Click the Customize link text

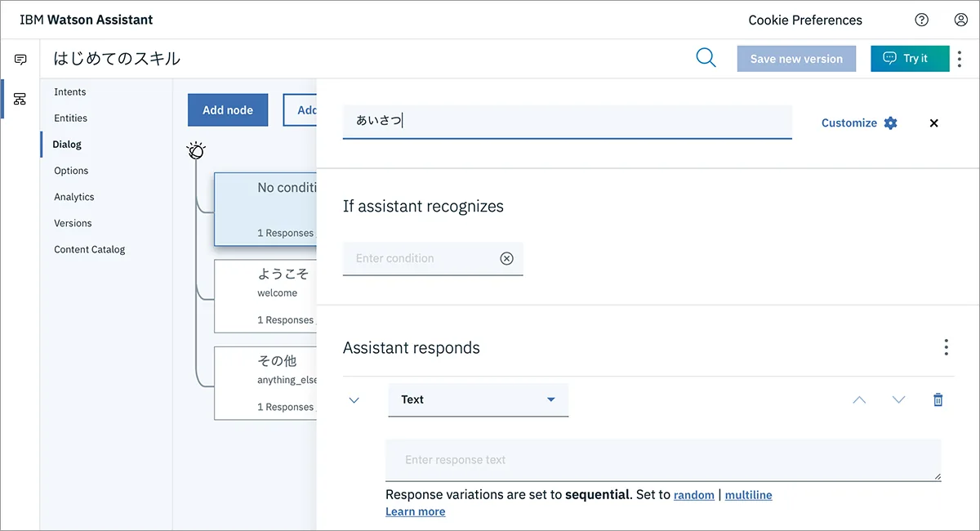849,123
